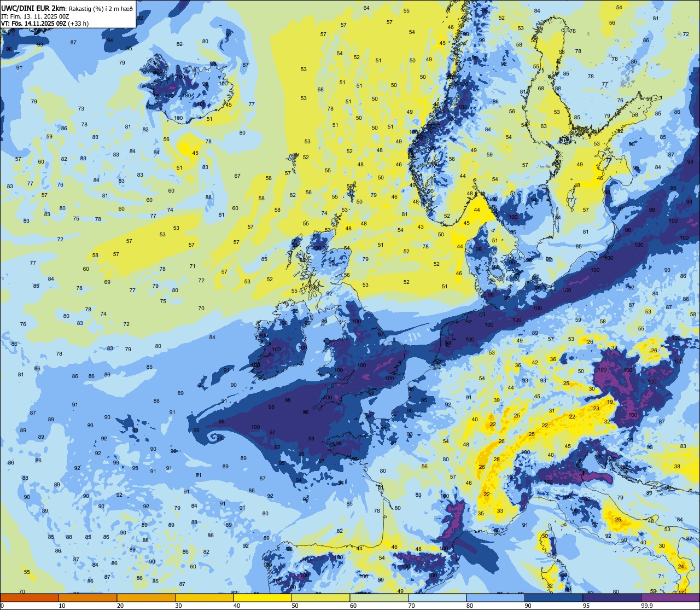Click the 90–95 legend color segment
Image resolution: width=700 pixels, height=610 pixels.
553,598
